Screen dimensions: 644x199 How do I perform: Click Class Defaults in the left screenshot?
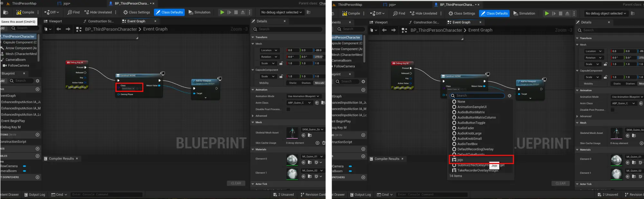click(x=169, y=12)
